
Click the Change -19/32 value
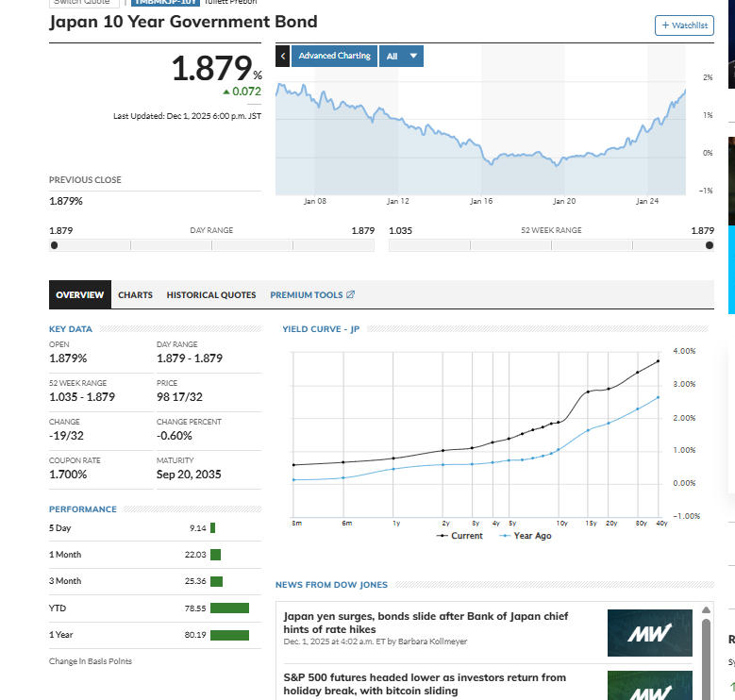[x=67, y=436]
